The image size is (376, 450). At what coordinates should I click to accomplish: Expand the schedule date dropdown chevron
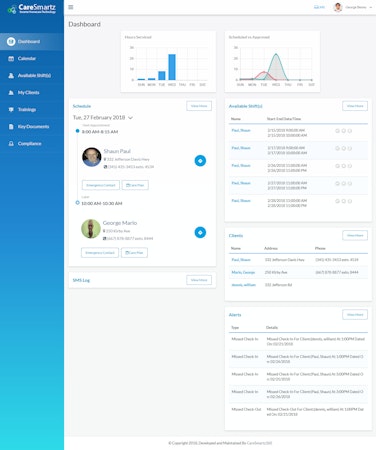130,118
